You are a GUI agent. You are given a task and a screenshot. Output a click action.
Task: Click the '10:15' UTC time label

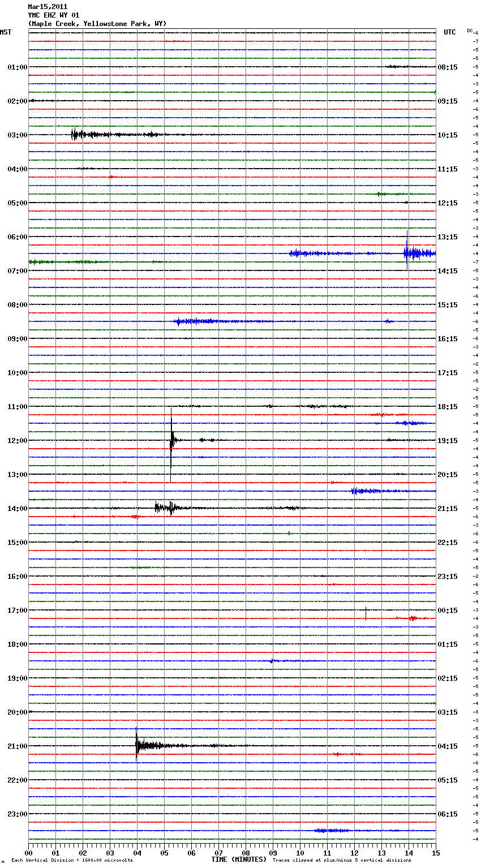[448, 135]
